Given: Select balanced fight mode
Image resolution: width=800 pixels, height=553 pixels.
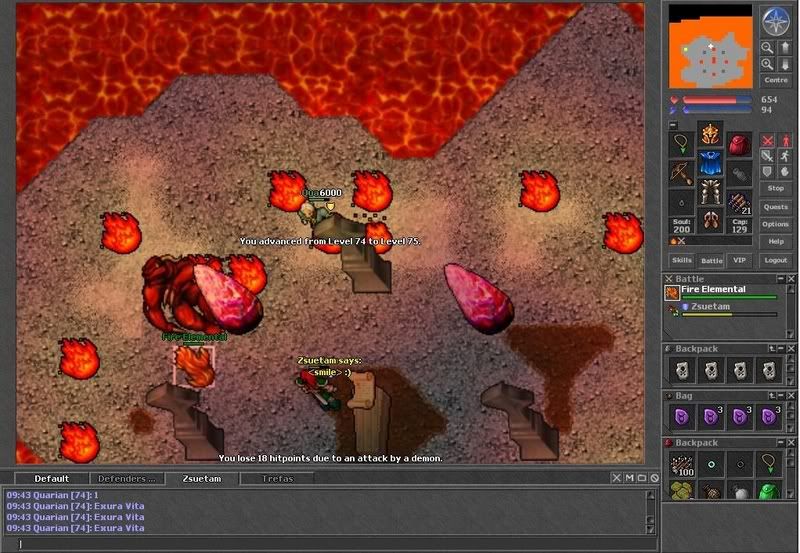Looking at the screenshot, I should 767,156.
